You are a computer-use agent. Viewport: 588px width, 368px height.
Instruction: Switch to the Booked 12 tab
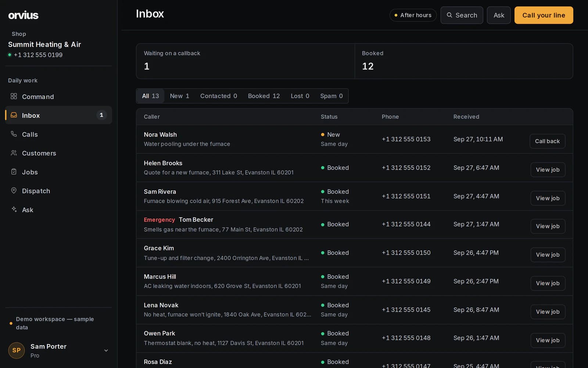pos(263,96)
